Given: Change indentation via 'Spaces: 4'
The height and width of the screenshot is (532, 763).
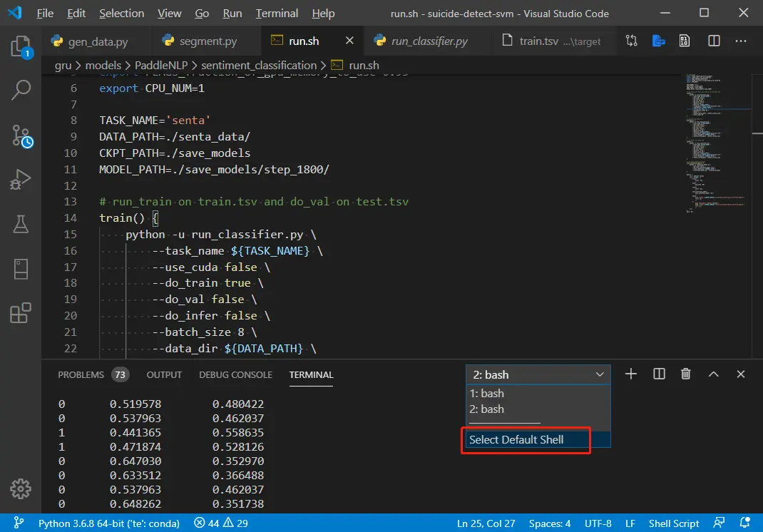Looking at the screenshot, I should pos(549,523).
